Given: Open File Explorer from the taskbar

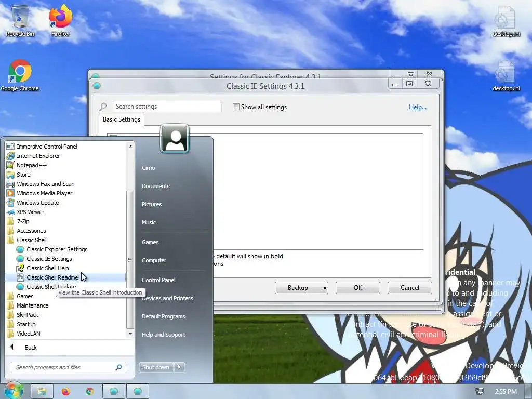Looking at the screenshot, I should [42, 391].
